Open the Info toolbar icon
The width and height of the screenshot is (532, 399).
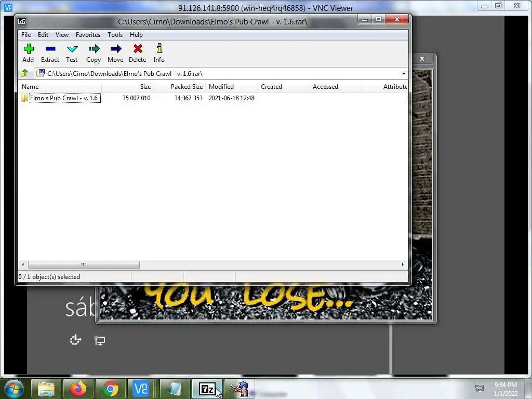pyautogui.click(x=159, y=48)
